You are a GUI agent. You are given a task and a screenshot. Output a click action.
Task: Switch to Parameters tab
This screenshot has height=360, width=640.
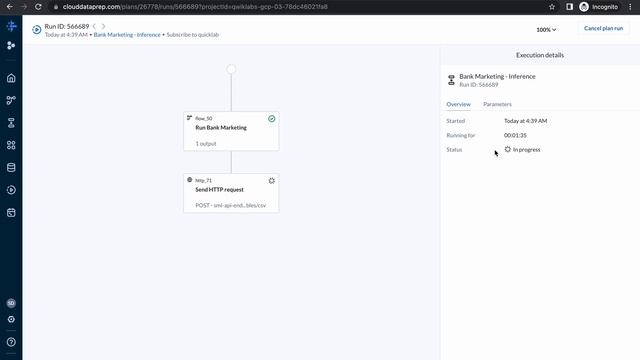pyautogui.click(x=497, y=104)
